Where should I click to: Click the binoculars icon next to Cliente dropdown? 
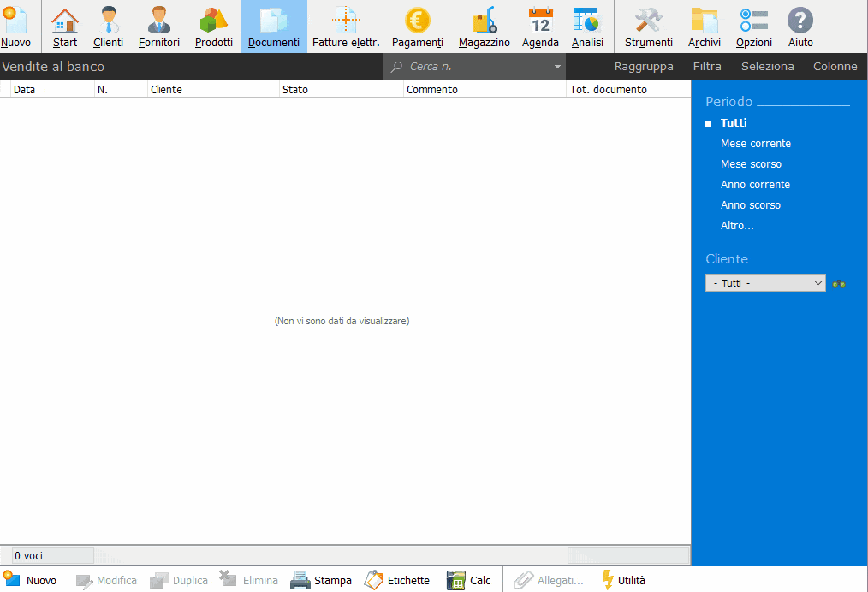[x=839, y=283]
